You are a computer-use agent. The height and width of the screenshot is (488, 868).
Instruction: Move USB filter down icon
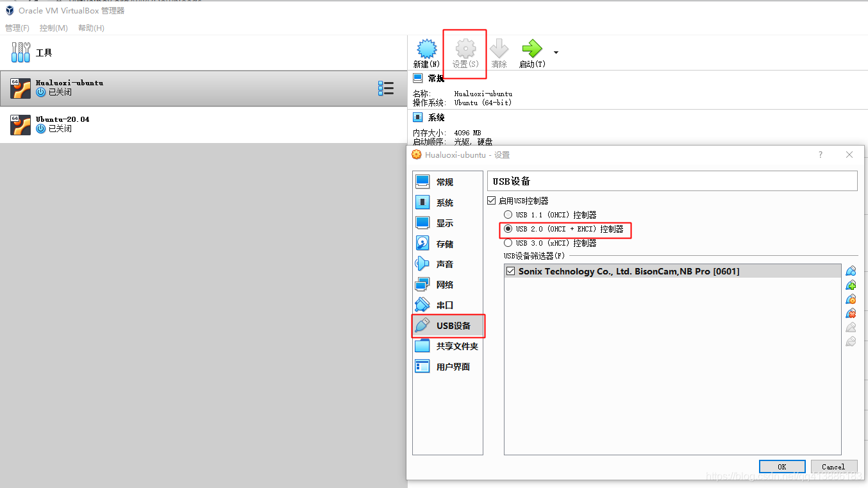click(851, 342)
